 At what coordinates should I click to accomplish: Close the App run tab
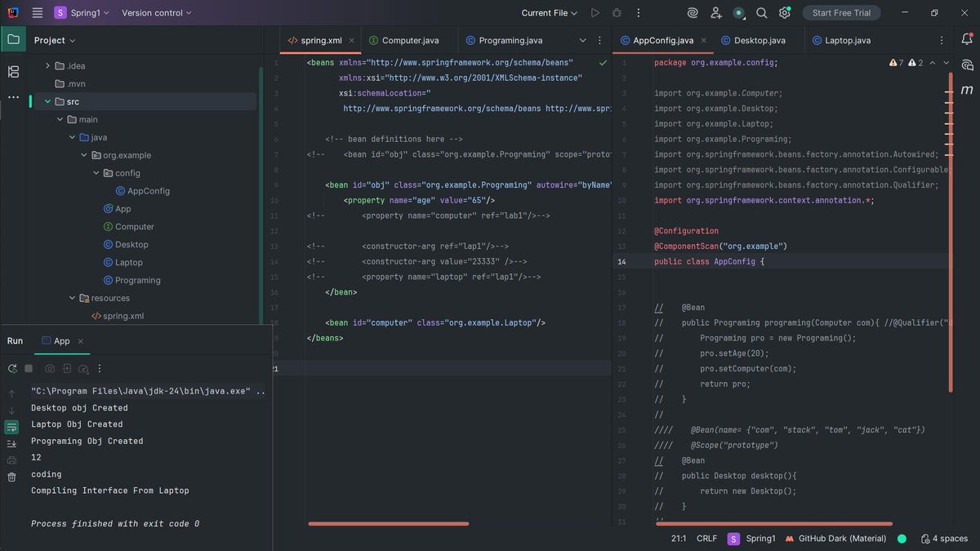click(x=81, y=340)
